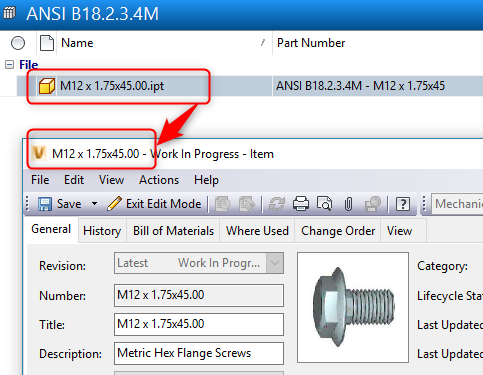Viewport: 483px width, 375px height.
Task: Sort by the Part Number column header
Action: (378, 43)
